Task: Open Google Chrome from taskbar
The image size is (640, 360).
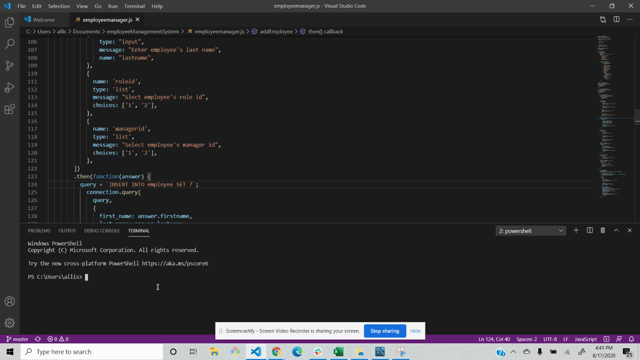Action: tap(276, 351)
